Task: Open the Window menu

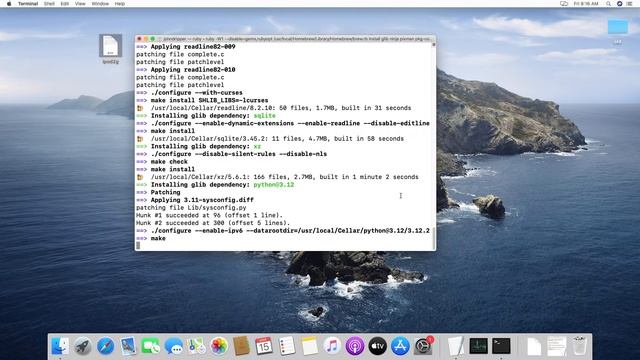Action: 100,4
